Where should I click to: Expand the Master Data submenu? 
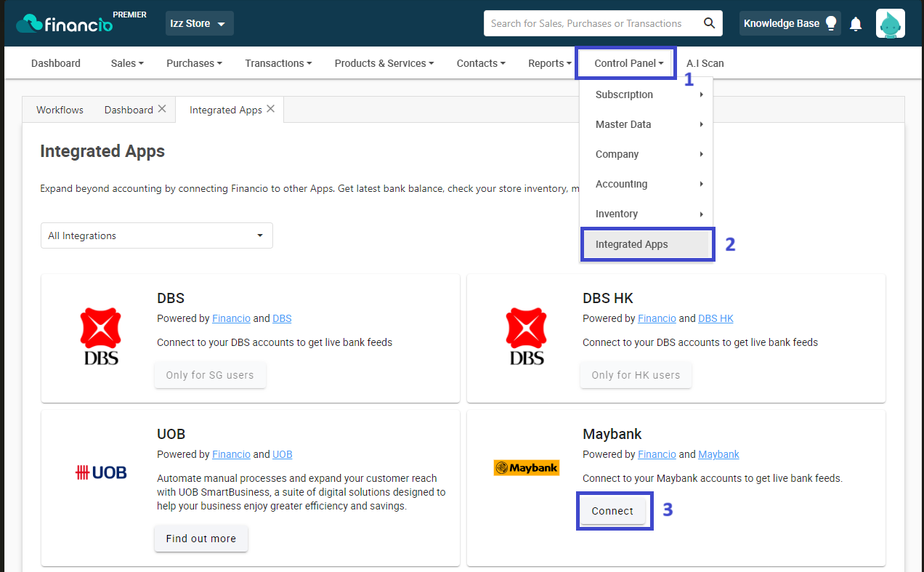pyautogui.click(x=647, y=124)
